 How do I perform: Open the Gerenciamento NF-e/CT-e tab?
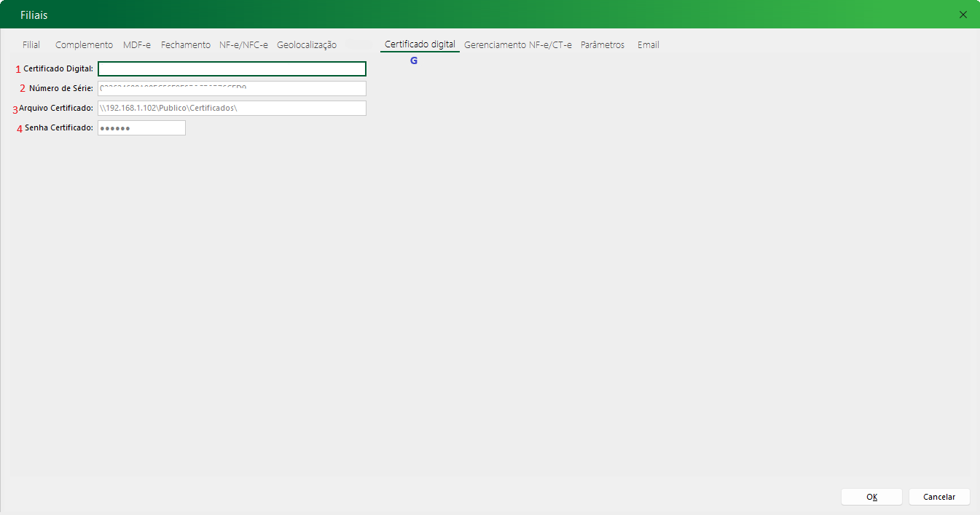(518, 44)
